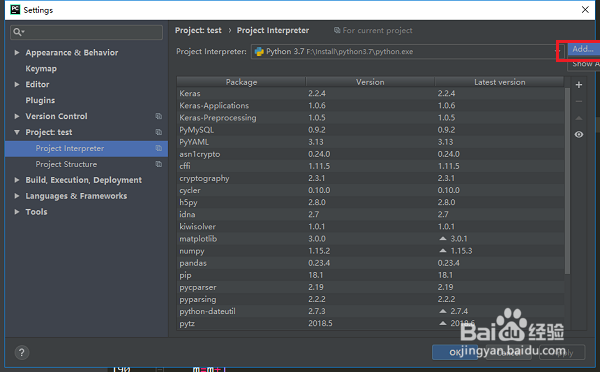Select the pyparsing package row

point(370,299)
